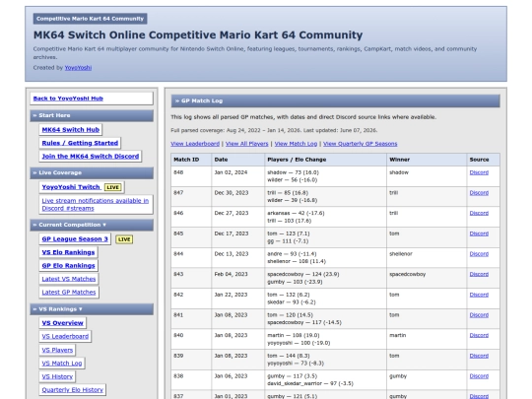Expand the Start Here section header
The height and width of the screenshot is (399, 532).
[92, 115]
